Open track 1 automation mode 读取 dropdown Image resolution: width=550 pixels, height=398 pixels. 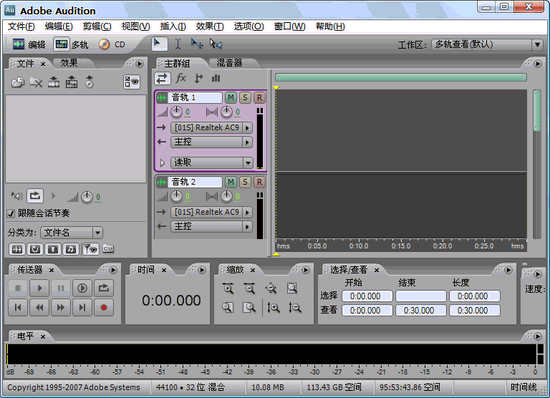pyautogui.click(x=211, y=162)
